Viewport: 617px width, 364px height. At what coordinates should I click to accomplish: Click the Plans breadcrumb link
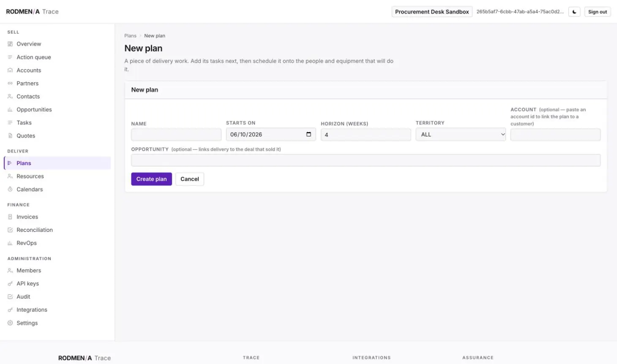click(130, 36)
